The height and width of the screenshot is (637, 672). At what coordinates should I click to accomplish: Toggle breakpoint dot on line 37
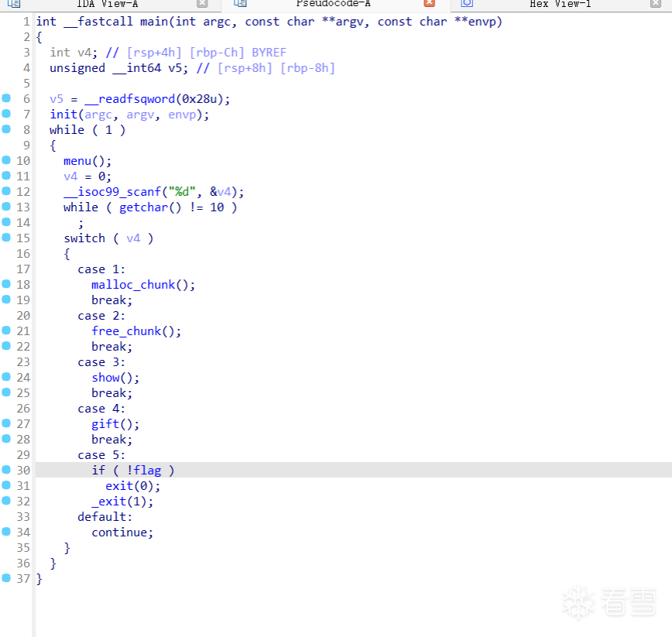point(6,578)
